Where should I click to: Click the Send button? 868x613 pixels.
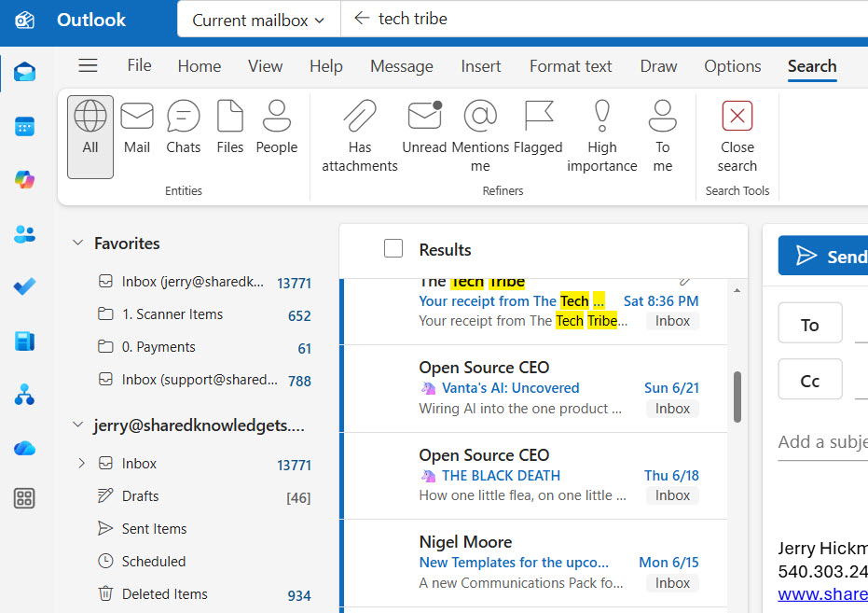coord(823,256)
